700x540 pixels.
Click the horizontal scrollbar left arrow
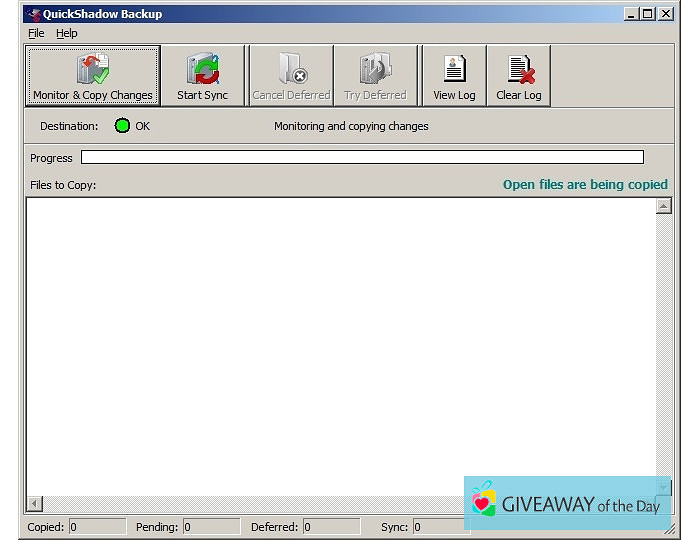(x=35, y=503)
